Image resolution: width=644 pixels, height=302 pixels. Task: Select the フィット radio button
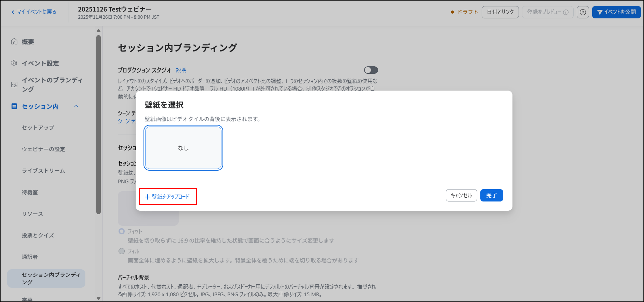(122, 231)
